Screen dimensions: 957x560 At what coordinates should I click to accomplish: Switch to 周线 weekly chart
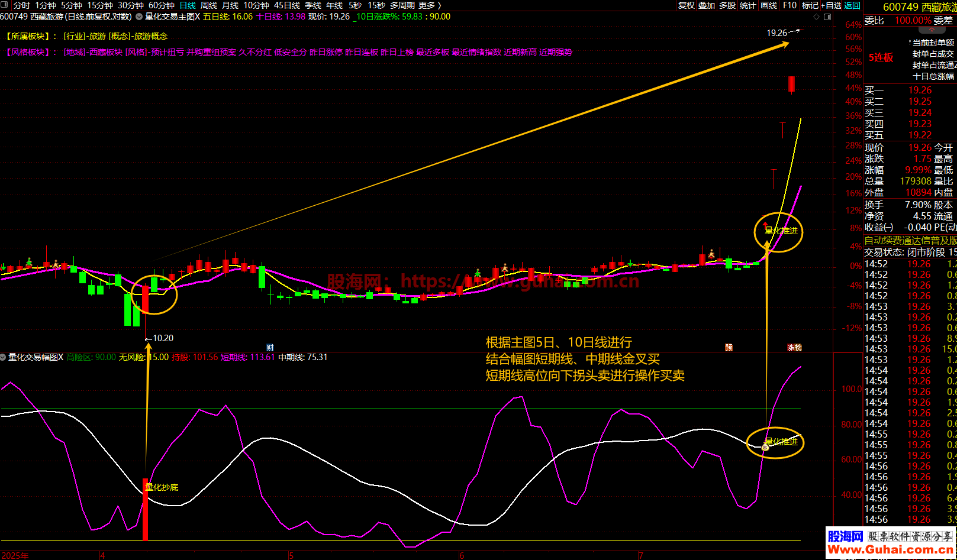pyautogui.click(x=209, y=5)
